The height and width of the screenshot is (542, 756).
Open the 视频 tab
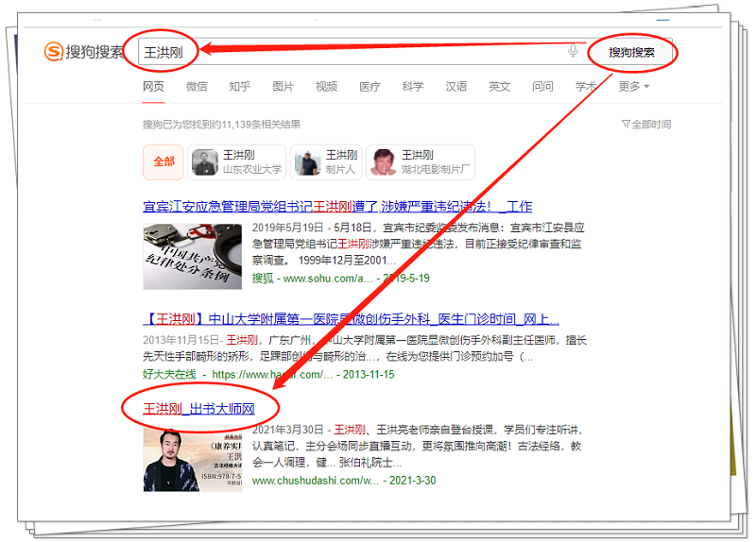click(x=326, y=86)
